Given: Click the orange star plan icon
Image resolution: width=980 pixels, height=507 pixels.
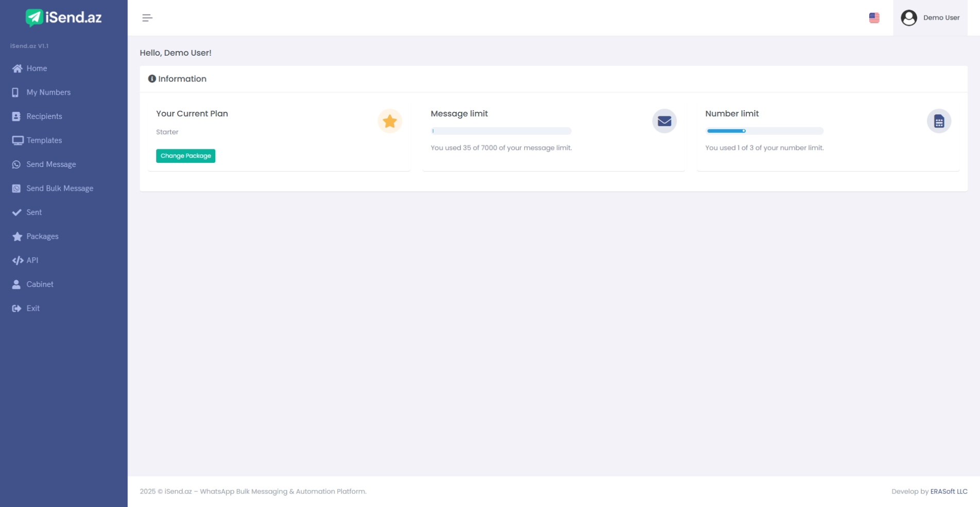Looking at the screenshot, I should pyautogui.click(x=390, y=121).
